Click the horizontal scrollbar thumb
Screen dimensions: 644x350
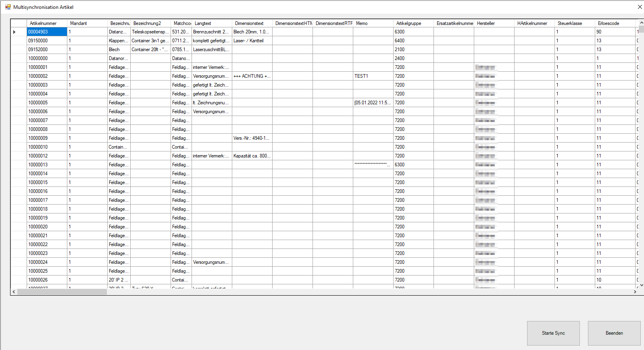tap(62, 292)
